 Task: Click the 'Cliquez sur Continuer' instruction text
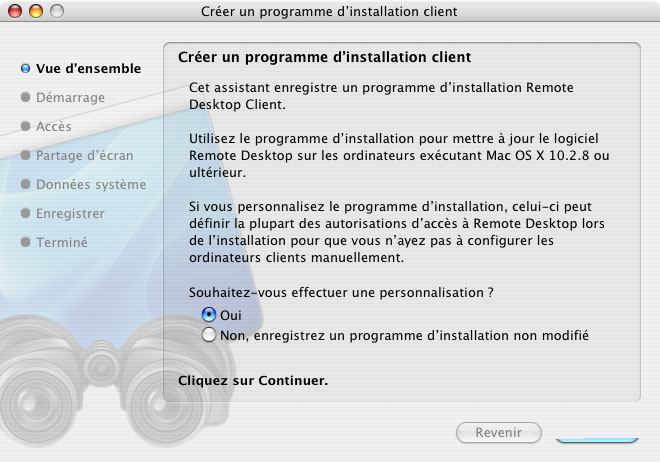point(253,380)
